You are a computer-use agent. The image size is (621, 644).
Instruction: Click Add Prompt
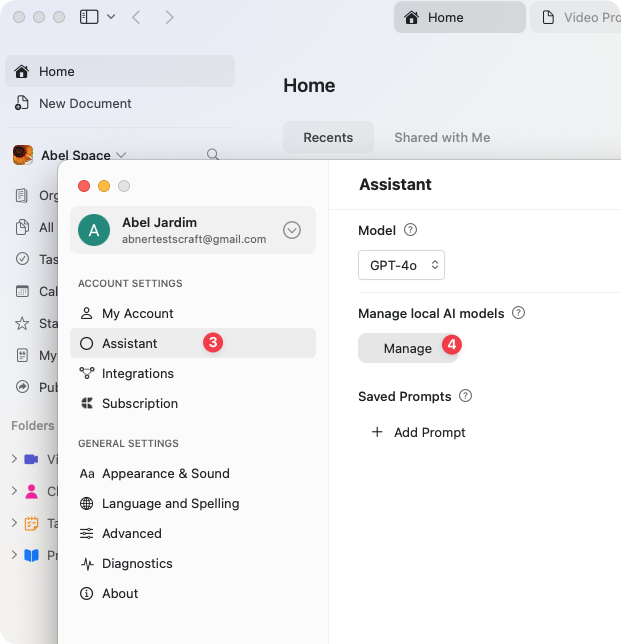click(x=419, y=432)
